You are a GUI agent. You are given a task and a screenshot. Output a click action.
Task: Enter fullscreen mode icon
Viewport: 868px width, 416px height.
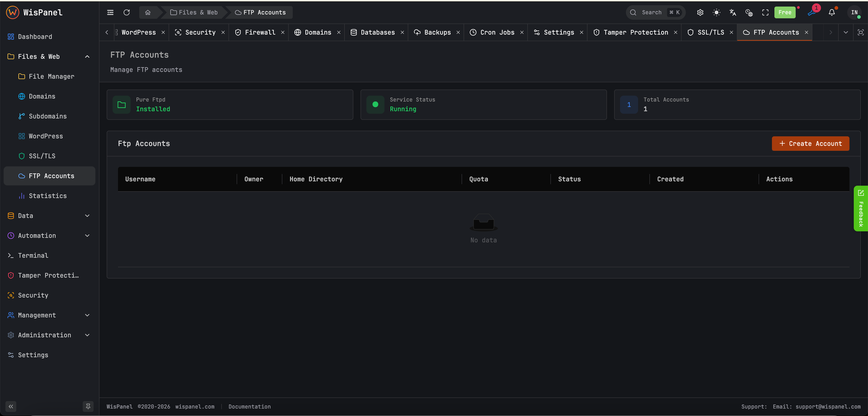(x=765, y=12)
